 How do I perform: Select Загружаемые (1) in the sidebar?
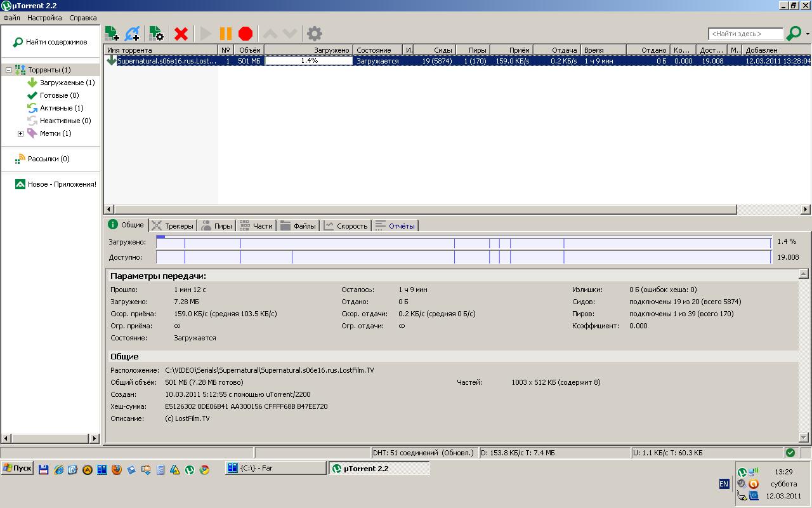(67, 83)
